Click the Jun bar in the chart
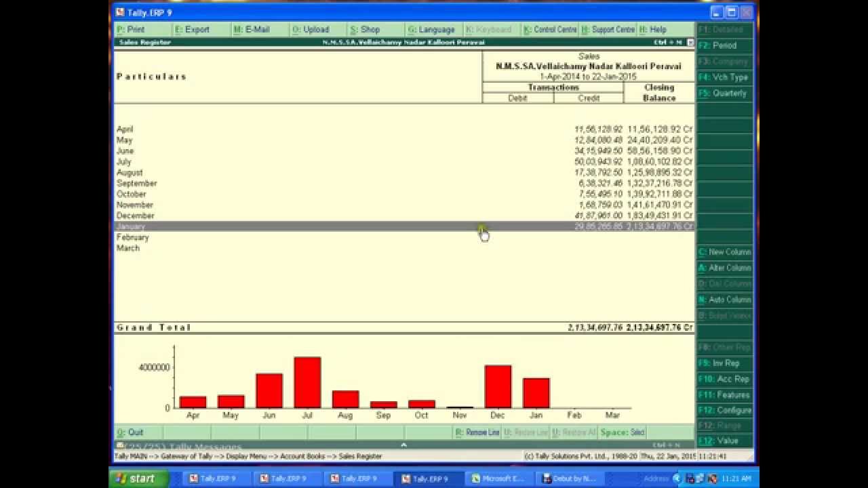The image size is (868, 488). [x=269, y=390]
